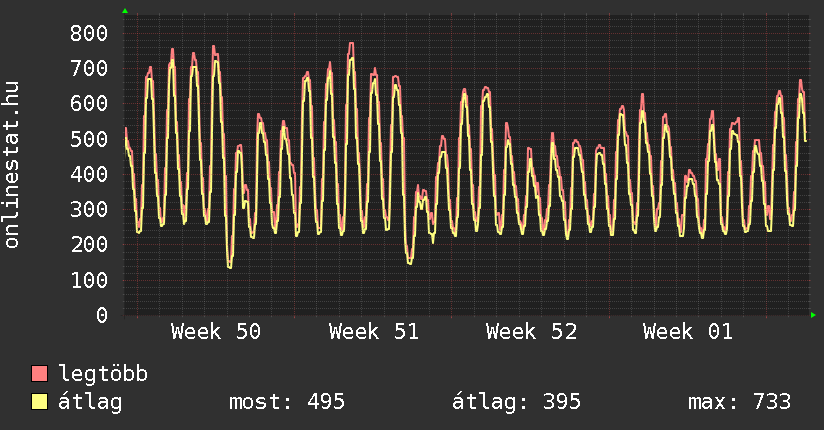This screenshot has height=430, width=824.
Task: Click the arrow tip atop the y-axis
Action: tap(124, 11)
